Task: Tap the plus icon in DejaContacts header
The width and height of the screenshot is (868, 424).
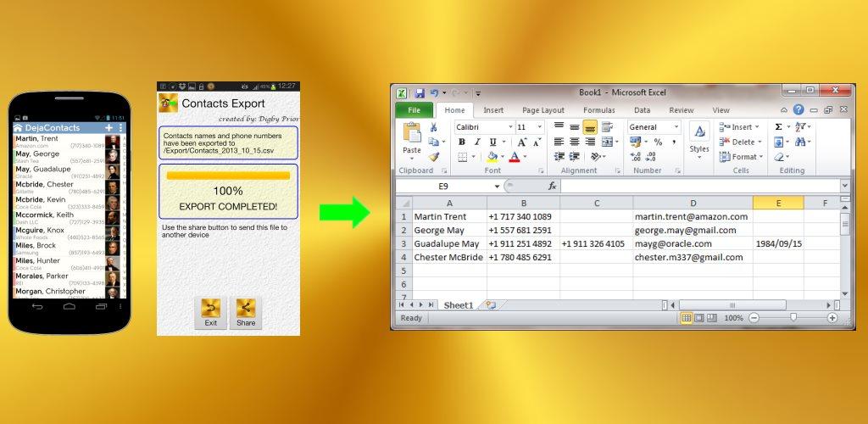Action: click(x=108, y=128)
